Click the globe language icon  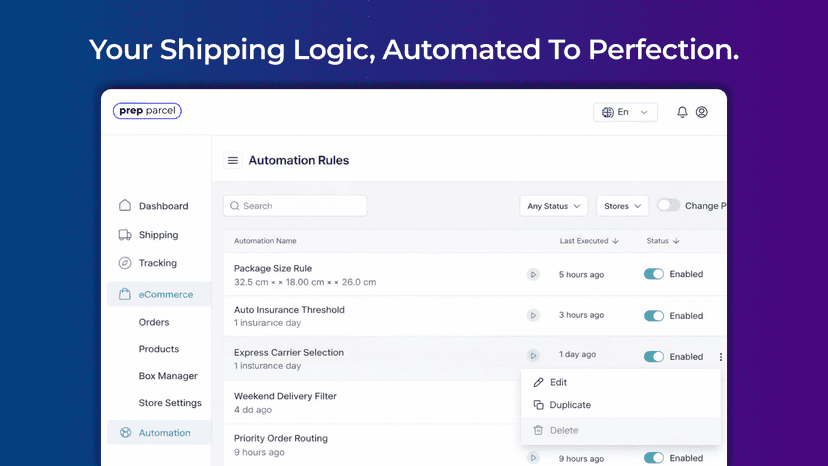608,112
